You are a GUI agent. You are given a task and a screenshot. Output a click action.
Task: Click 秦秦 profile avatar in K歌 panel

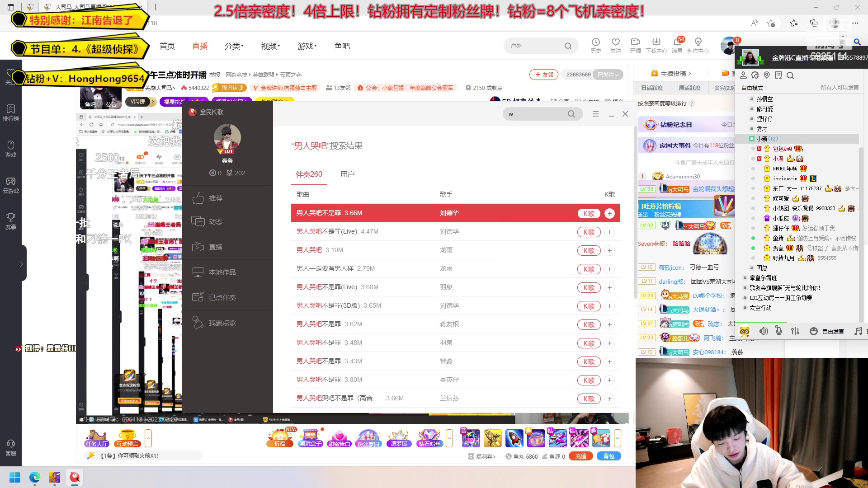pos(227,137)
